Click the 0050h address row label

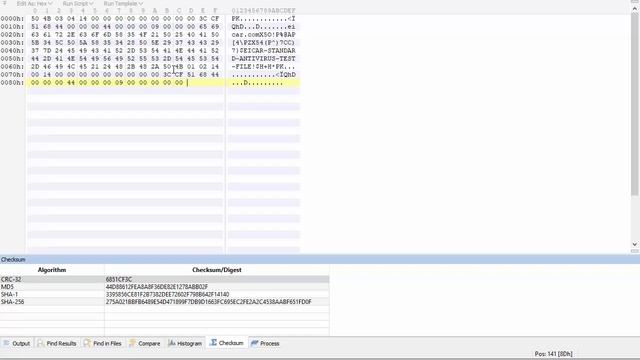click(12, 59)
